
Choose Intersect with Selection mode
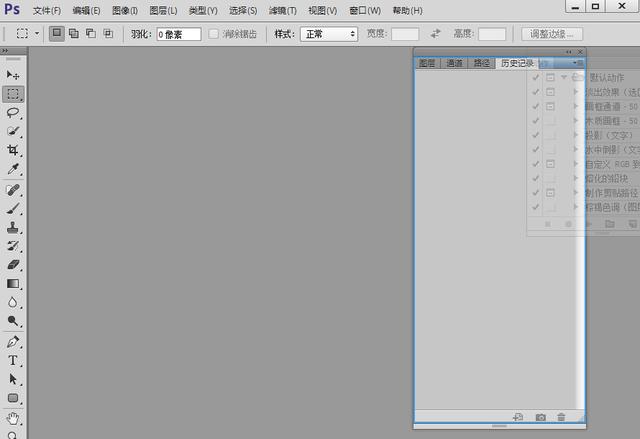coord(108,33)
